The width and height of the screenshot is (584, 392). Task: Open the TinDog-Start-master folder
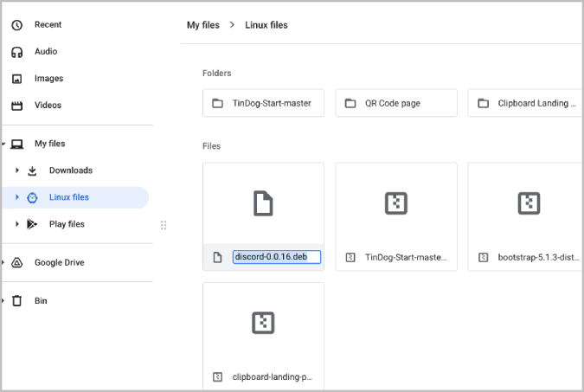coord(263,103)
